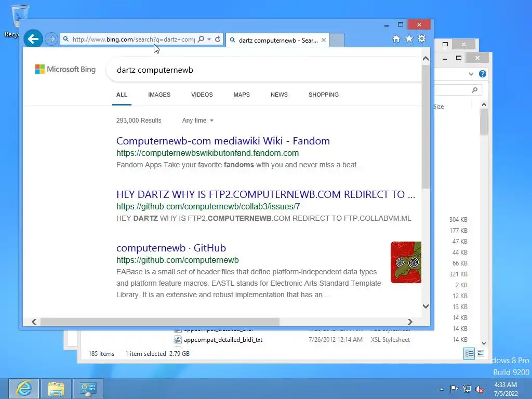This screenshot has width=532, height=399.
Task: Click the search magnifier in address bar
Action: tap(201, 39)
